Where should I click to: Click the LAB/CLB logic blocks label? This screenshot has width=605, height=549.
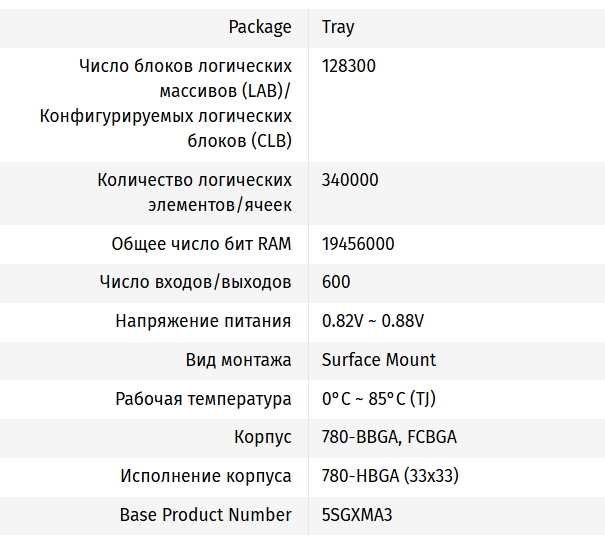coord(166,103)
